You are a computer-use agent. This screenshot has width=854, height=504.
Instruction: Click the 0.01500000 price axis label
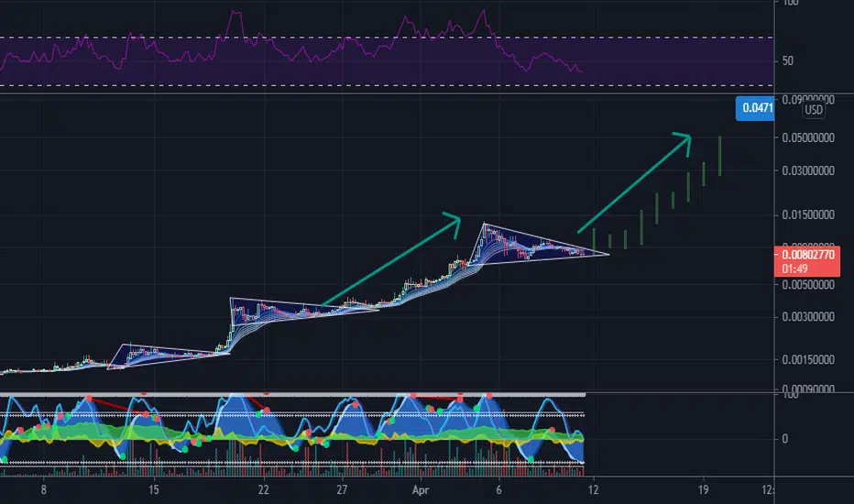(807, 214)
